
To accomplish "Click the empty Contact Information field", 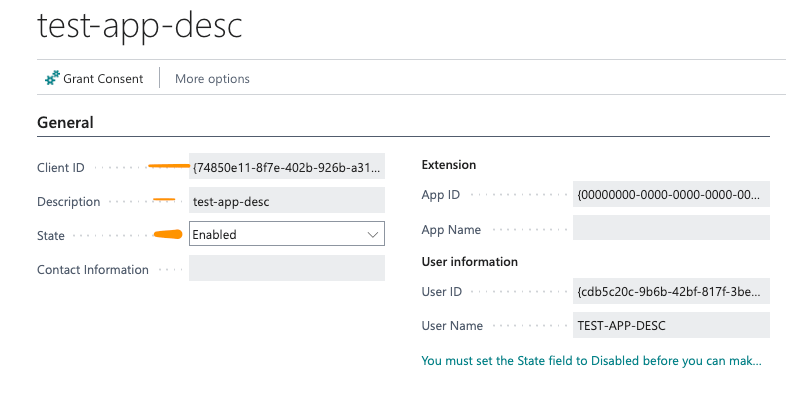I will click(x=287, y=268).
